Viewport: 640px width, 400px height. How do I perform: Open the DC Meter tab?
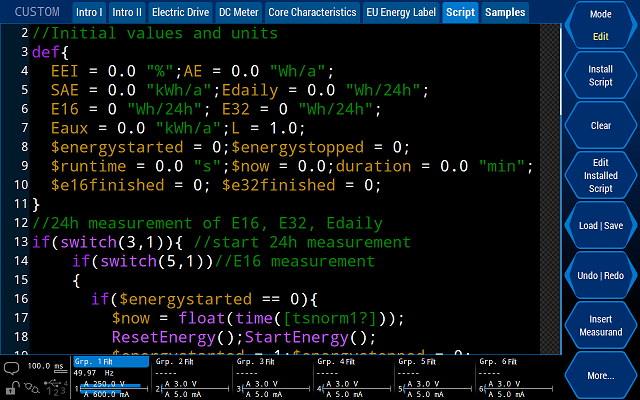[x=238, y=12]
